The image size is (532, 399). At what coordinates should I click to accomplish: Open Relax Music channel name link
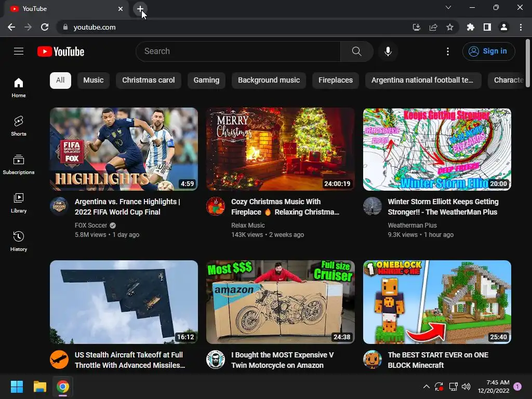pyautogui.click(x=248, y=225)
